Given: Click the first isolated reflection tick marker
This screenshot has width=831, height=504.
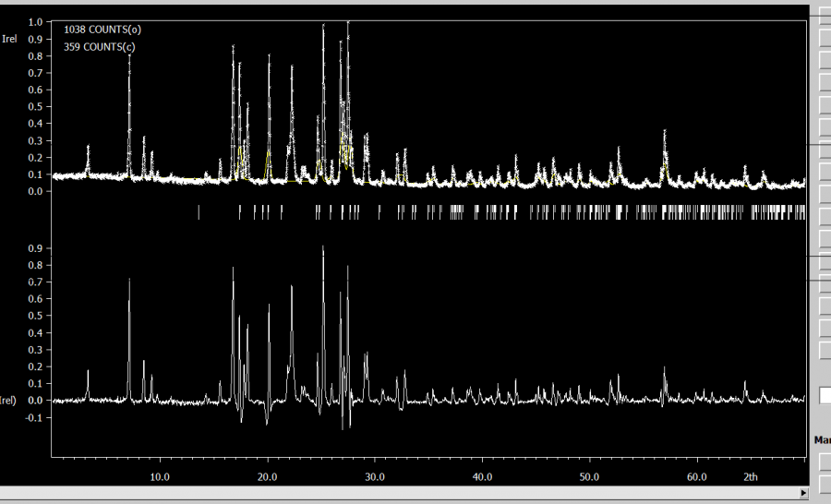Looking at the screenshot, I should tap(199, 212).
